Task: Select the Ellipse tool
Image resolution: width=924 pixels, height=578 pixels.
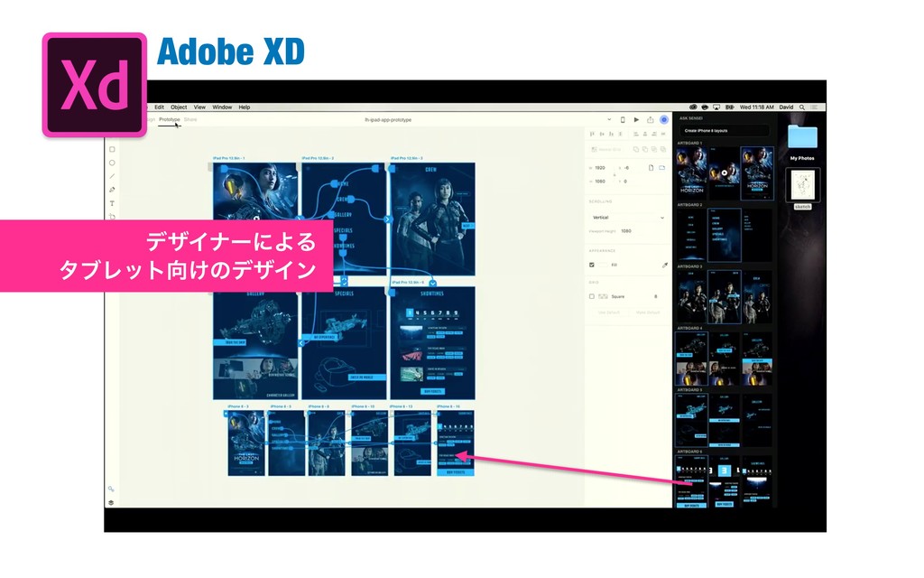Action: (112, 163)
